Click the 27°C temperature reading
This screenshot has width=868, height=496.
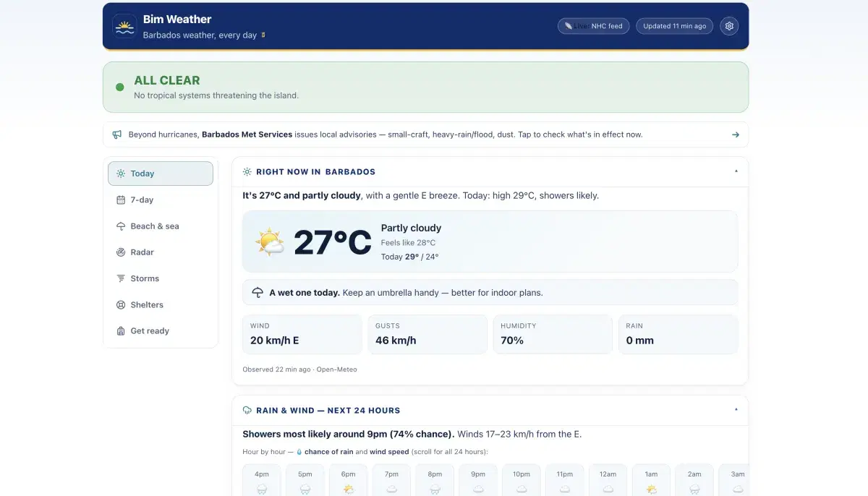coord(333,242)
